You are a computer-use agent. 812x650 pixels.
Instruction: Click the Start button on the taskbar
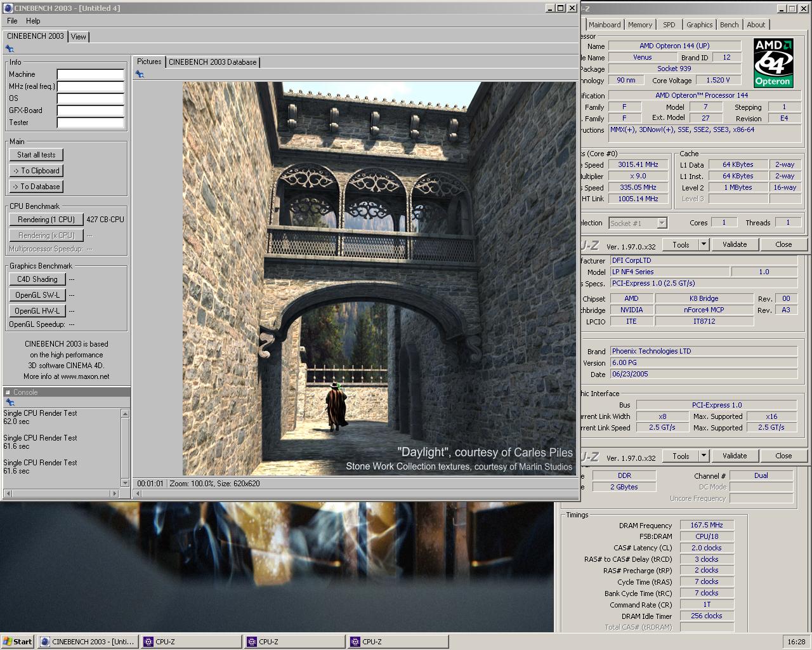coord(18,642)
